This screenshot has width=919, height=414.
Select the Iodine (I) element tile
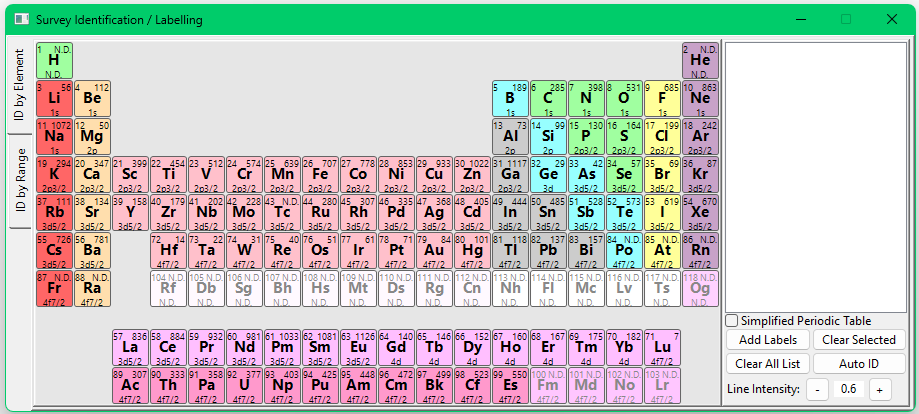662,213
